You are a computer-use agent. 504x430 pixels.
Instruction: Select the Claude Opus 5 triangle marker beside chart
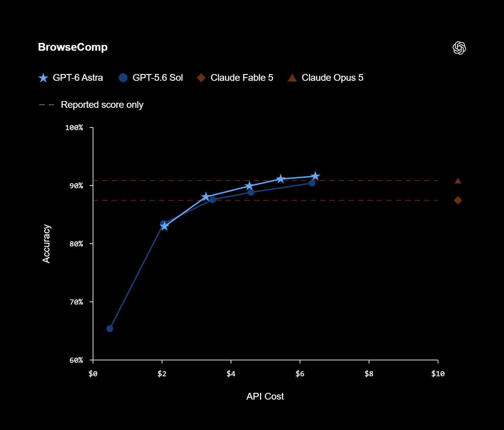[458, 181]
